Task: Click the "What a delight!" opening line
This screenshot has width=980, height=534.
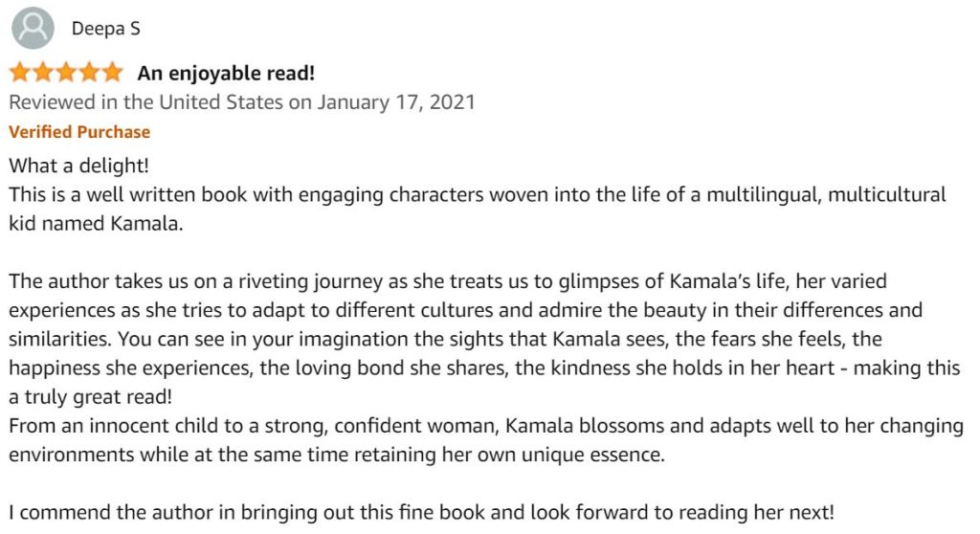Action: pyautogui.click(x=78, y=166)
